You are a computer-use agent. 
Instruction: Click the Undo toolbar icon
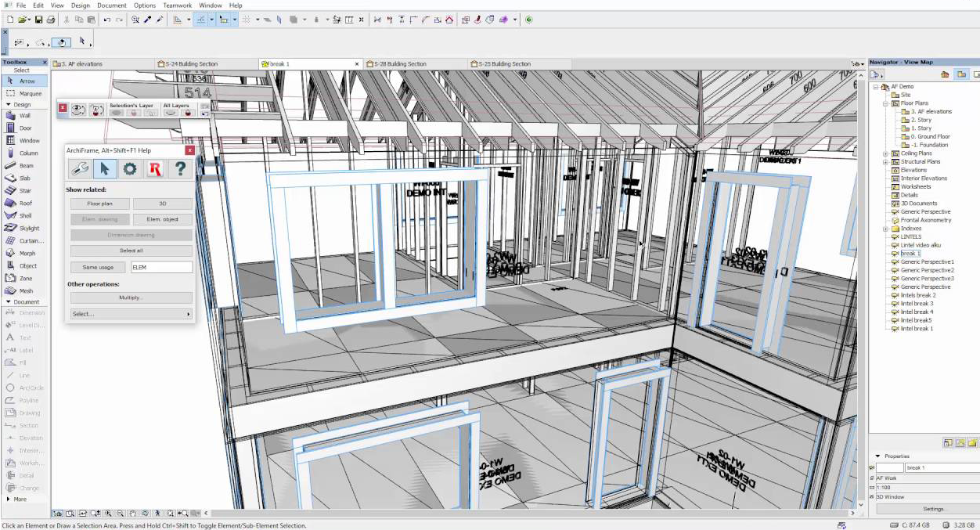click(107, 20)
